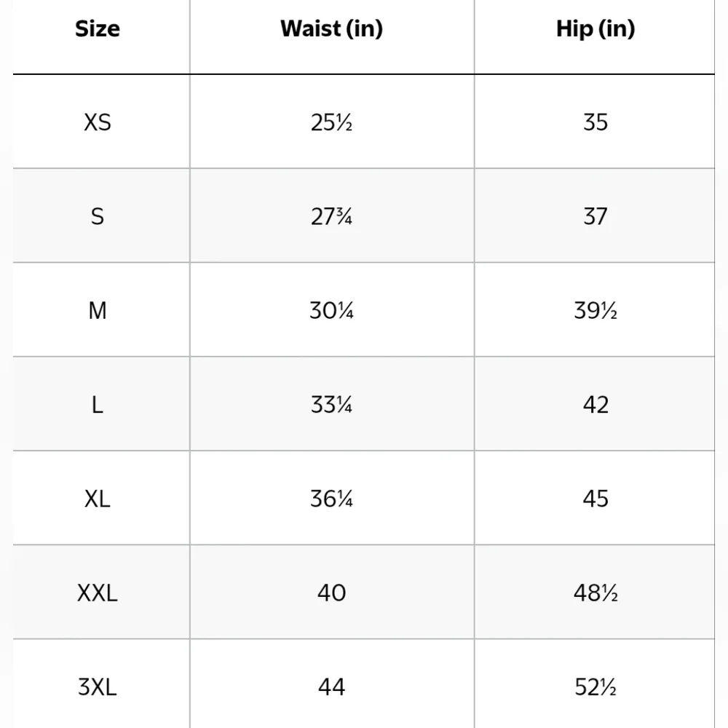This screenshot has width=728, height=728.
Task: Click the 52½ hip measurement for 3XL
Action: point(595,687)
